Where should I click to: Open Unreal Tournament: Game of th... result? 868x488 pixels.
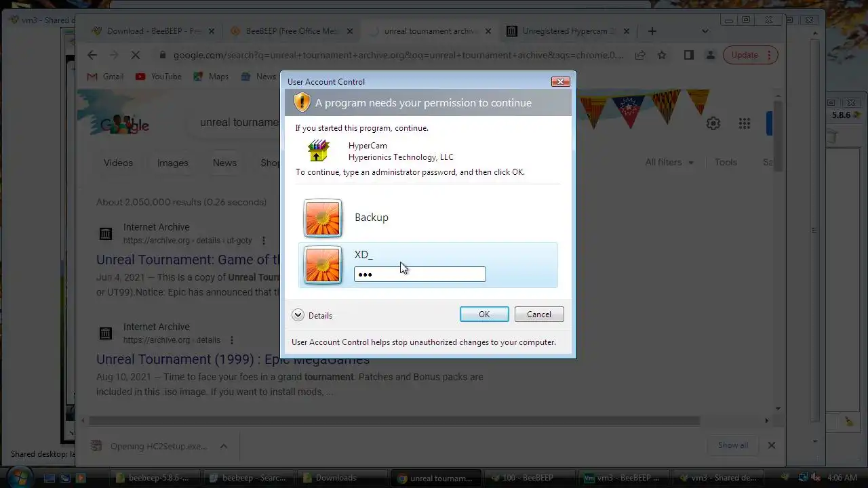coord(189,260)
